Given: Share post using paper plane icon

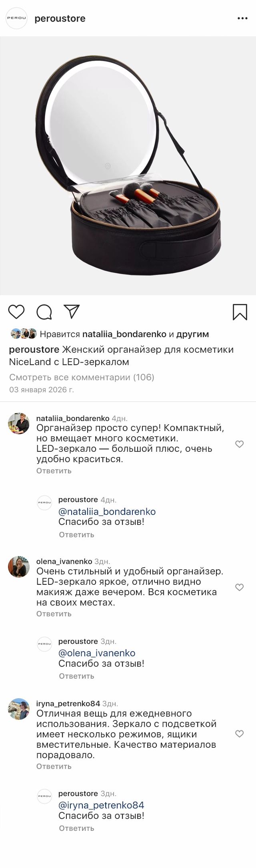Looking at the screenshot, I should coord(72,312).
